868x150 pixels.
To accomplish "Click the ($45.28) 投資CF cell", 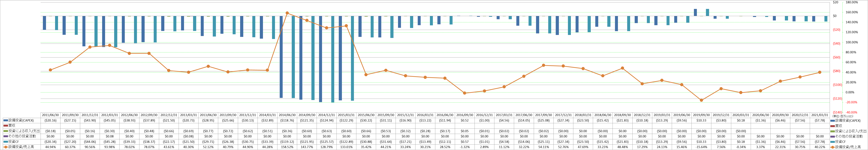I will (110, 142).
